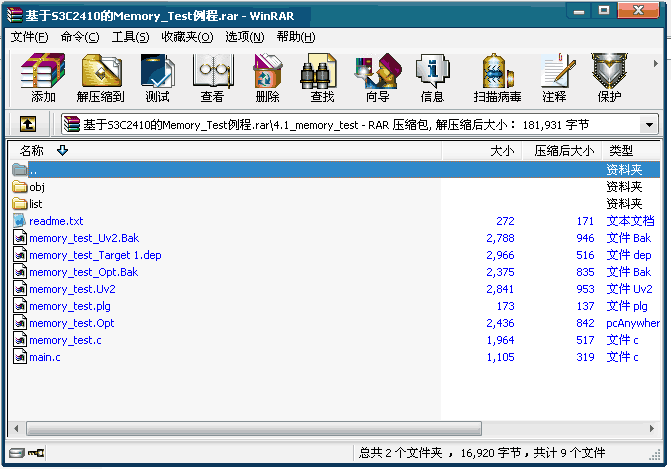Image resolution: width=671 pixels, height=469 pixels.
Task: Sort by 类型 column header
Action: tap(631, 151)
